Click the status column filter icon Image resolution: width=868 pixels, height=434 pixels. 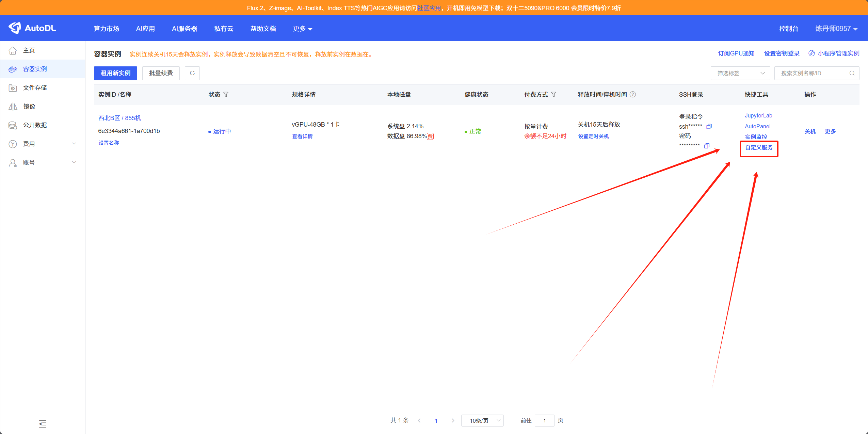(x=226, y=95)
